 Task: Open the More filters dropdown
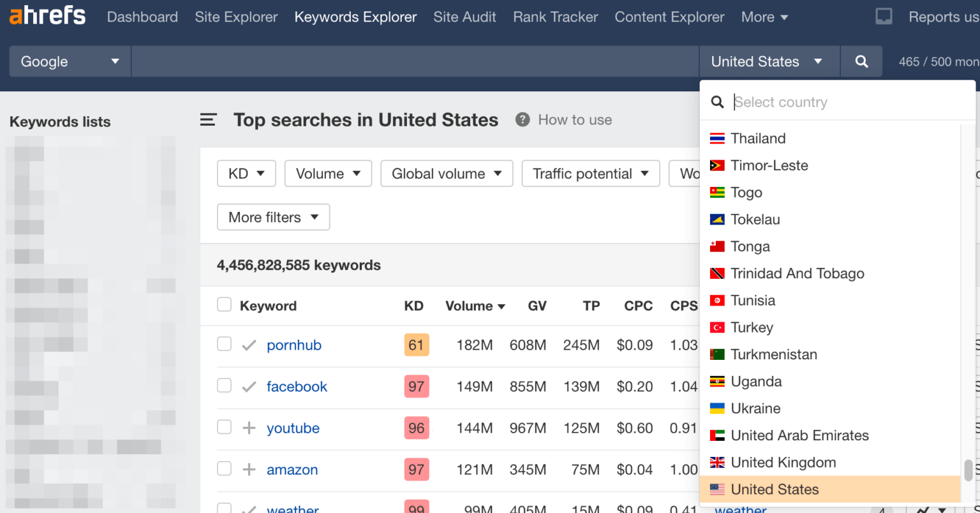tap(273, 217)
